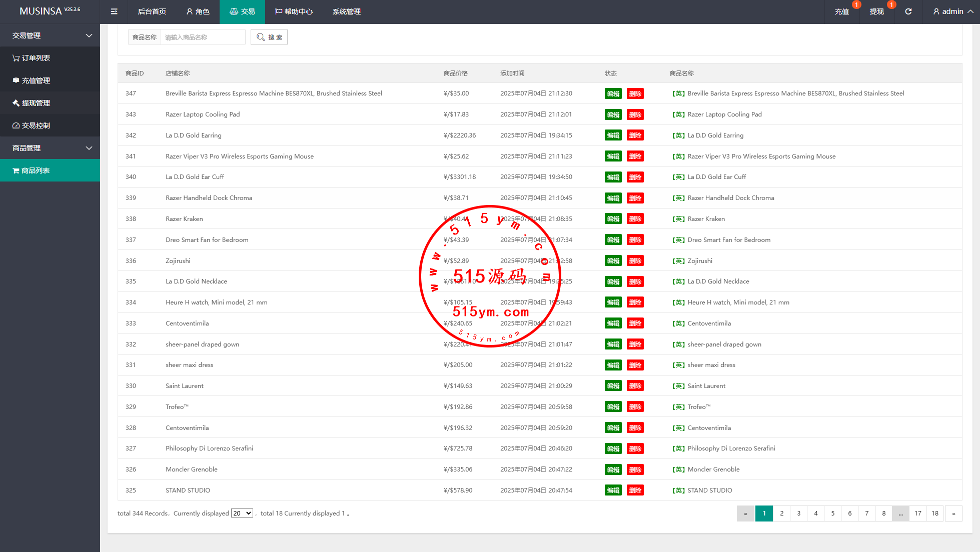The height and width of the screenshot is (552, 980).
Task: Open the admin user dropdown
Action: (952, 11)
